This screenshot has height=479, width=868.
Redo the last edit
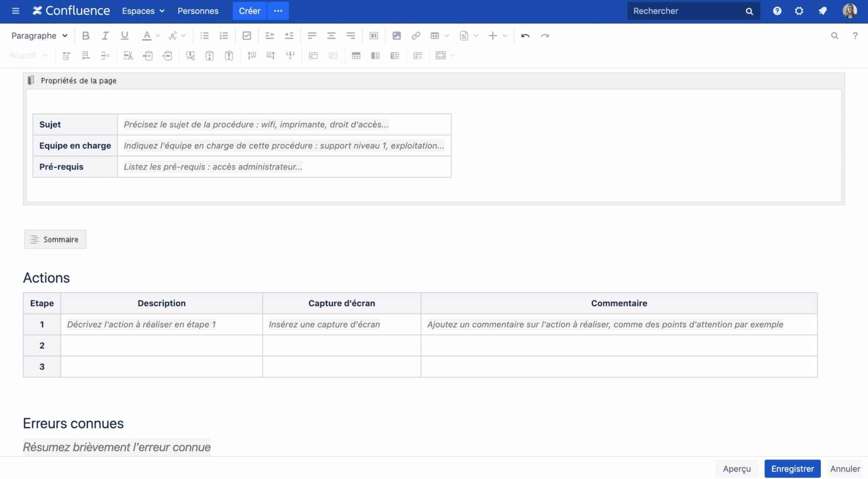click(x=545, y=36)
